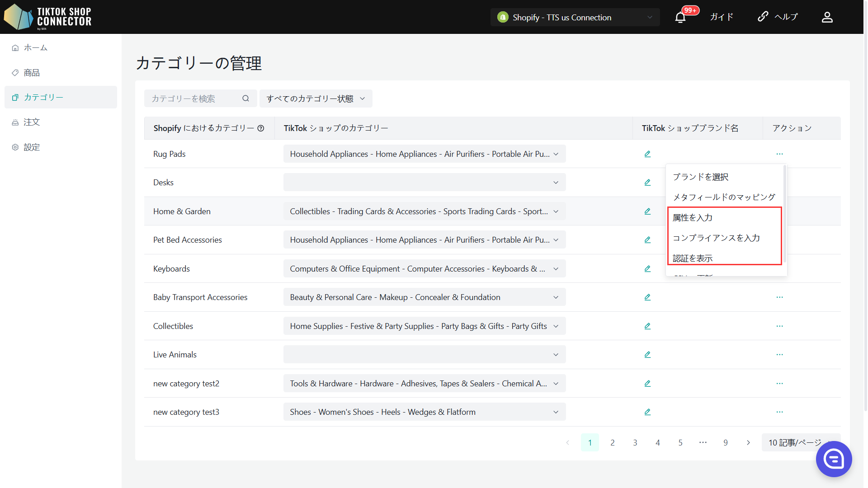Image resolution: width=868 pixels, height=488 pixels.
Task: Click the search magnifier icon in category search
Action: pyautogui.click(x=245, y=99)
